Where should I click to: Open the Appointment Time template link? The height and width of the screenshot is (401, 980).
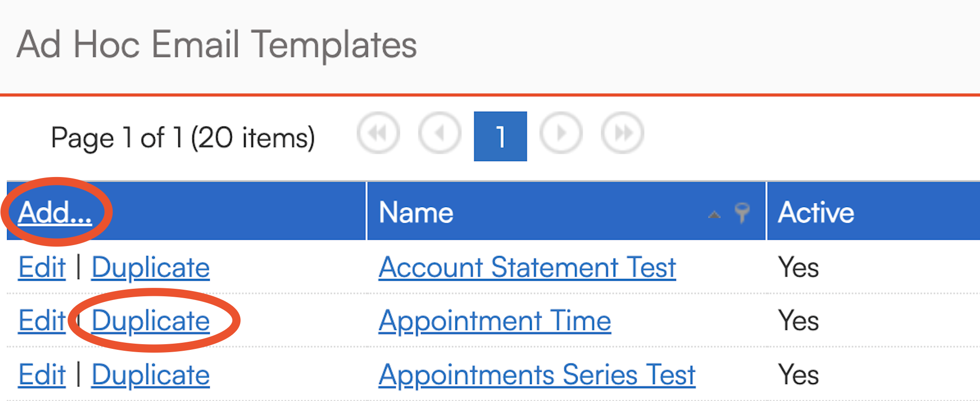pyautogui.click(x=495, y=321)
